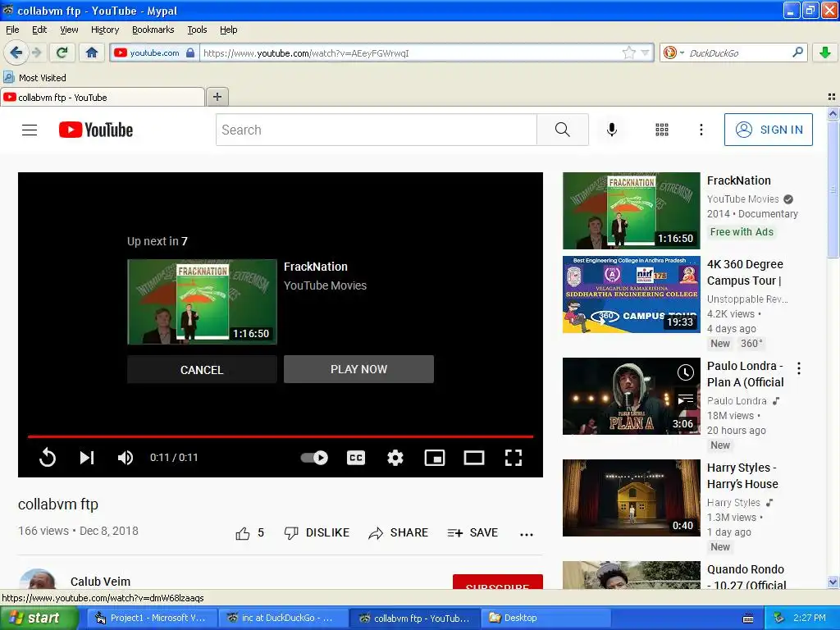Add Paulo Londra video to queue icon

tap(686, 399)
